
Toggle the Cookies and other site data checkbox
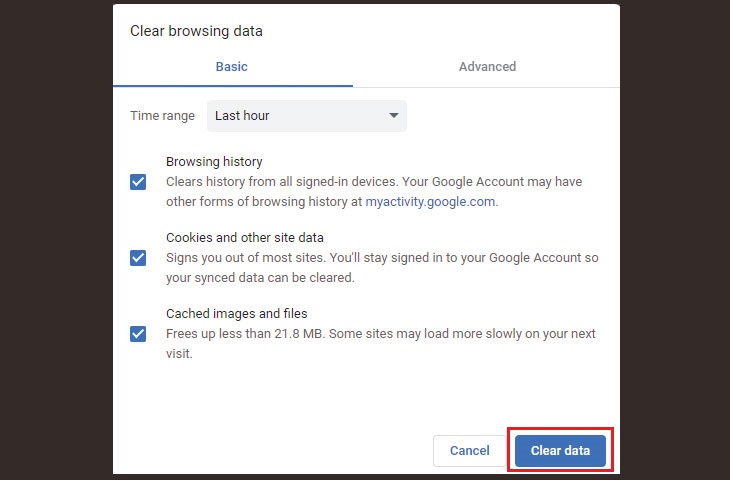[138, 258]
